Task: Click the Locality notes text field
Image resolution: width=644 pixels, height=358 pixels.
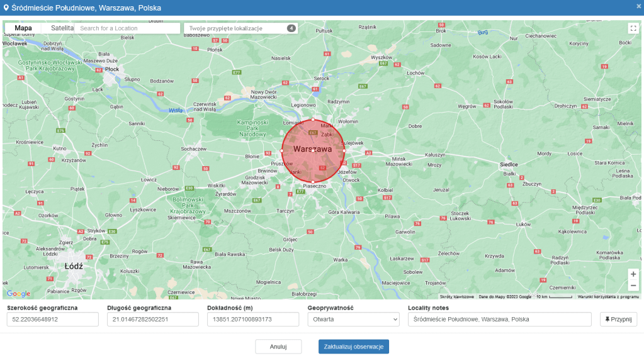Action: tap(499, 320)
